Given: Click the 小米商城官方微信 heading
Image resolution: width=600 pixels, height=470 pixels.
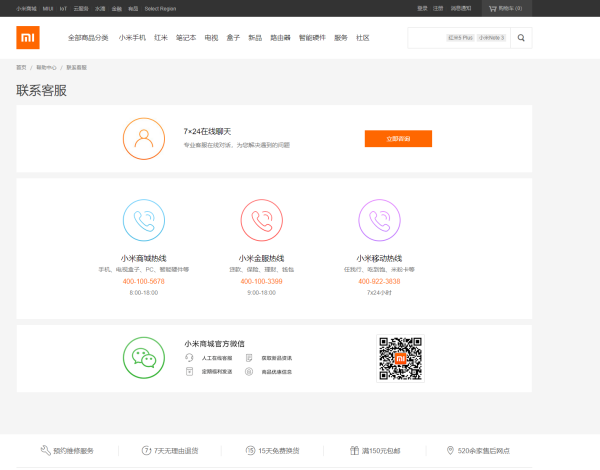Looking at the screenshot, I should coord(214,343).
